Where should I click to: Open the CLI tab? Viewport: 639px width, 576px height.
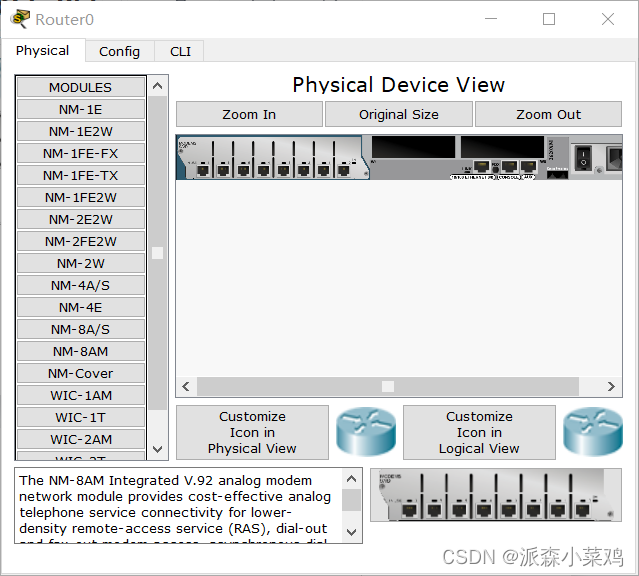pos(180,51)
